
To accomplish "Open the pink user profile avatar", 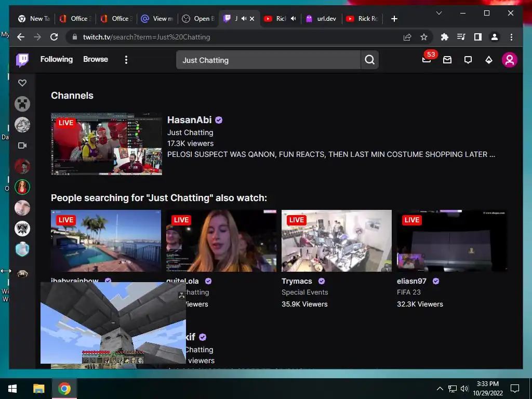I will coord(509,60).
